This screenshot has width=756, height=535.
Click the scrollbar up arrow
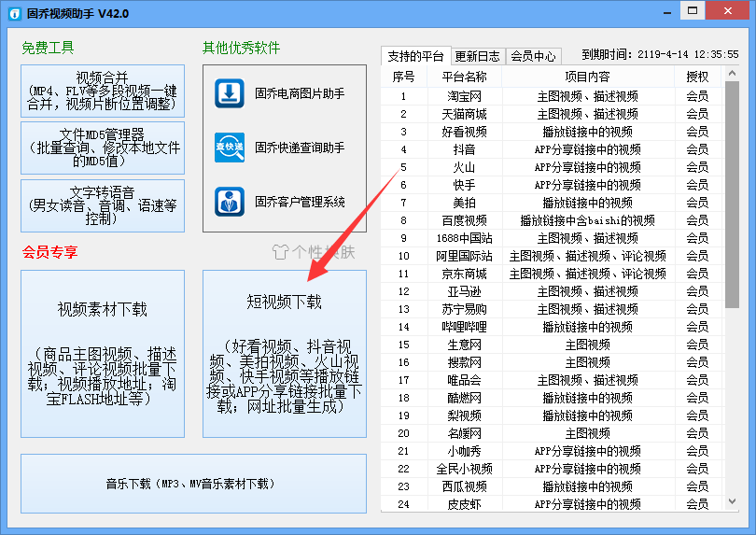pyautogui.click(x=732, y=74)
